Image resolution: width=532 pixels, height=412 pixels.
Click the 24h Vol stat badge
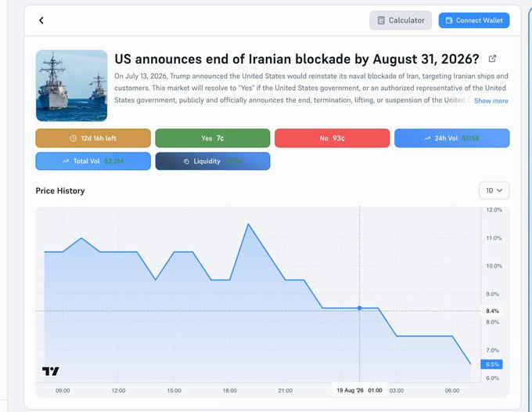(x=451, y=138)
